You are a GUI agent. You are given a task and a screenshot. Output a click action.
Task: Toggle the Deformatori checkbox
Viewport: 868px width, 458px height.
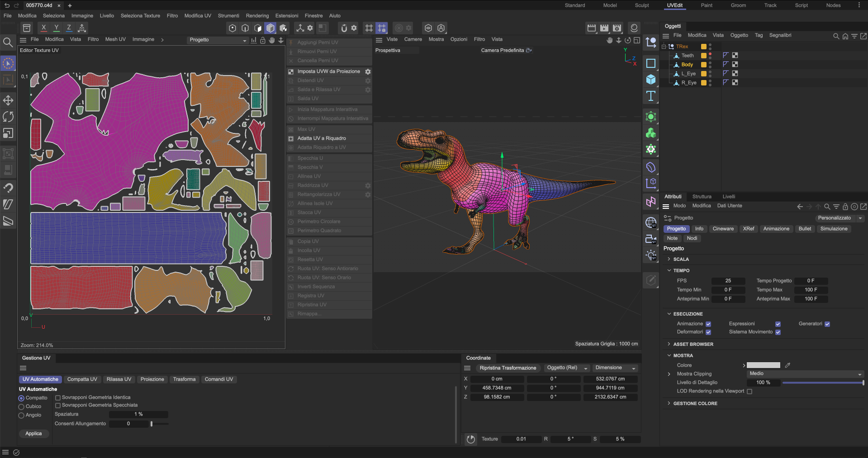[x=708, y=332]
